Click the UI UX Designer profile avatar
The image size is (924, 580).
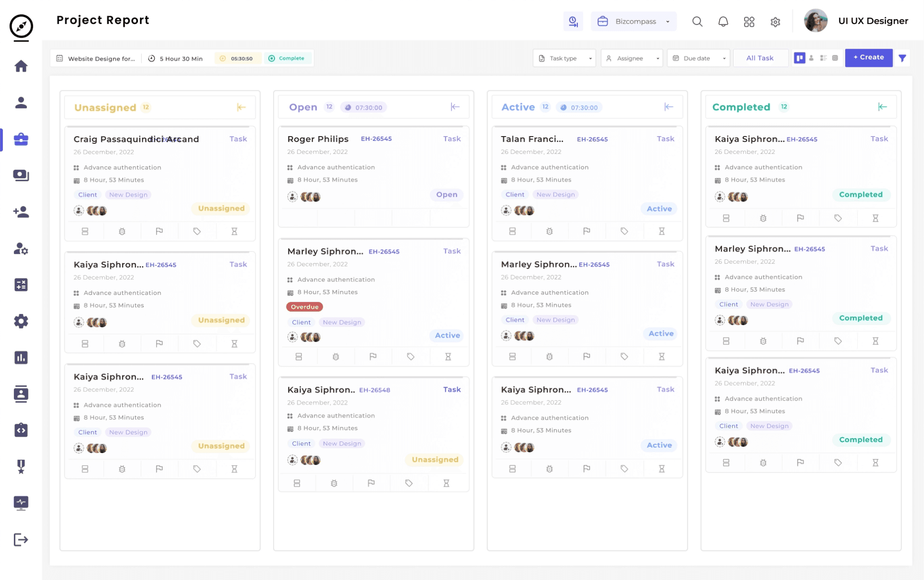(x=815, y=21)
